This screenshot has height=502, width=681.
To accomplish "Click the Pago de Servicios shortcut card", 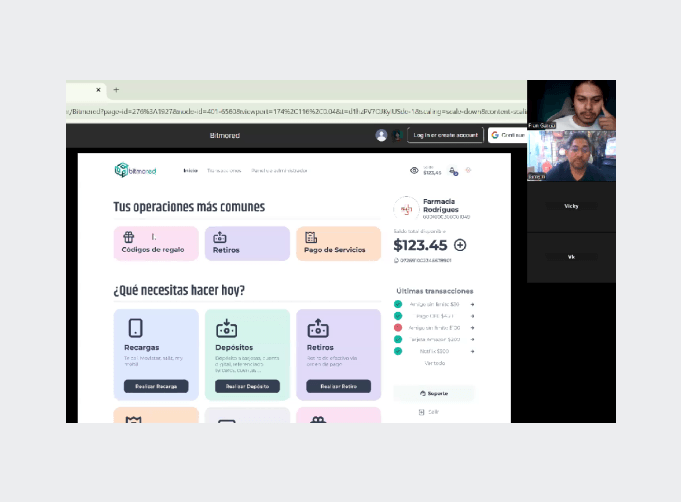I will tap(338, 243).
